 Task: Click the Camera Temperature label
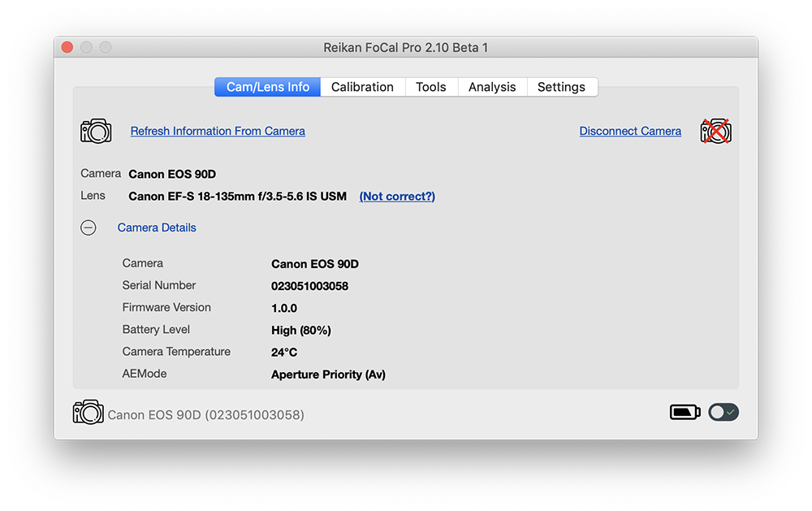pos(176,352)
